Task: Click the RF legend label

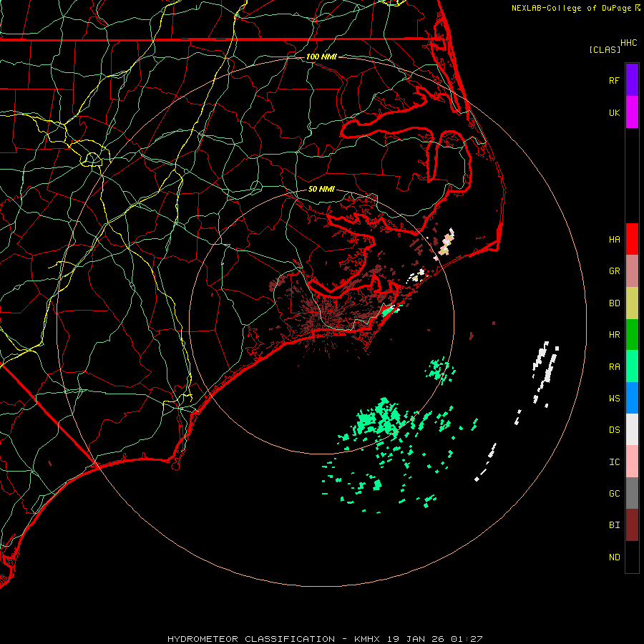Action: [614, 80]
